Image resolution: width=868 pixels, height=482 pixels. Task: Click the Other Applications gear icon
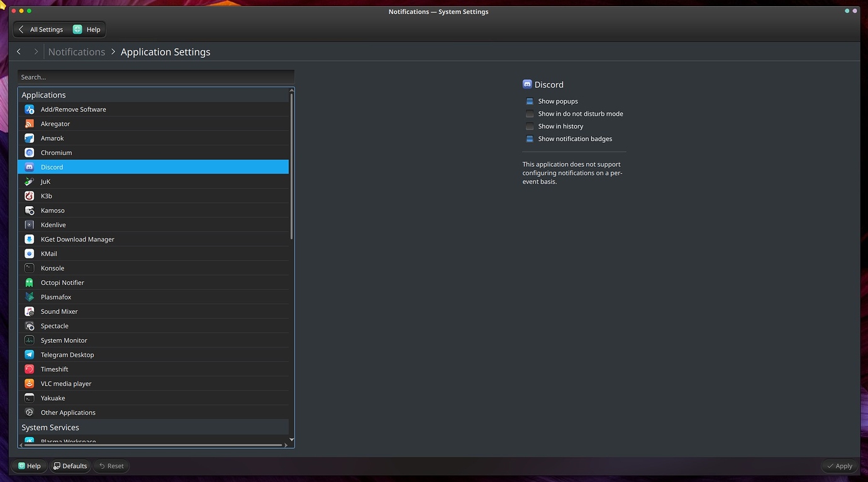click(29, 413)
